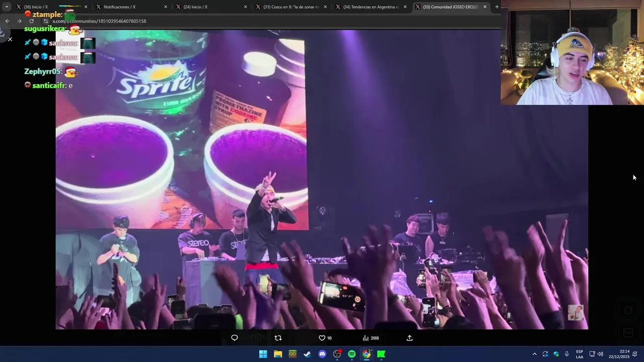Image resolution: width=644 pixels, height=362 pixels.
Task: Click the browser forward arrow
Action: click(19, 21)
